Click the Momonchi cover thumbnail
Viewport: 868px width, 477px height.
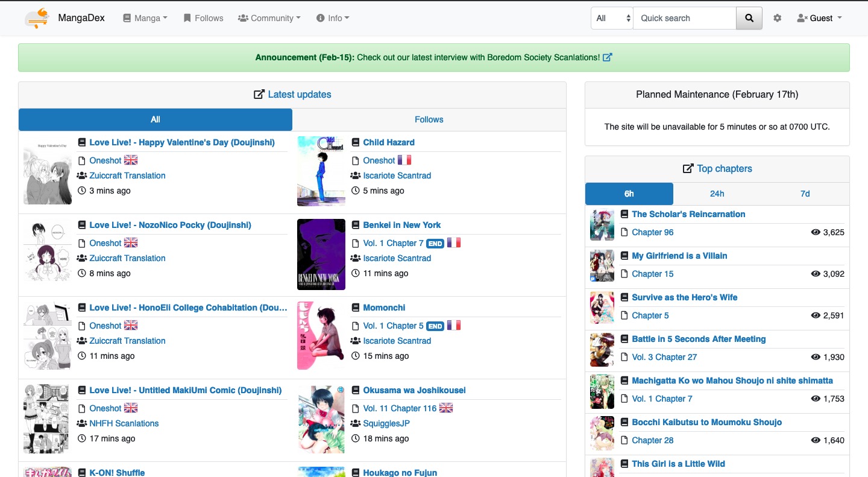point(321,336)
